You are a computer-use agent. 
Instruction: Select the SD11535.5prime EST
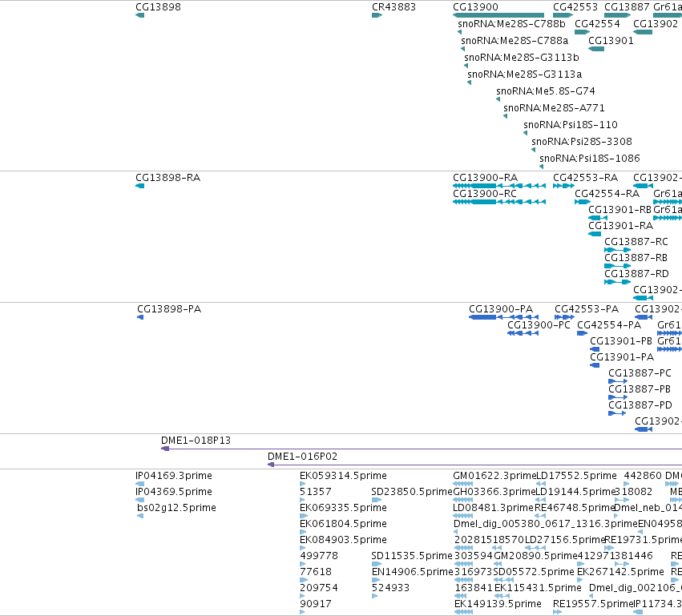coord(377,564)
